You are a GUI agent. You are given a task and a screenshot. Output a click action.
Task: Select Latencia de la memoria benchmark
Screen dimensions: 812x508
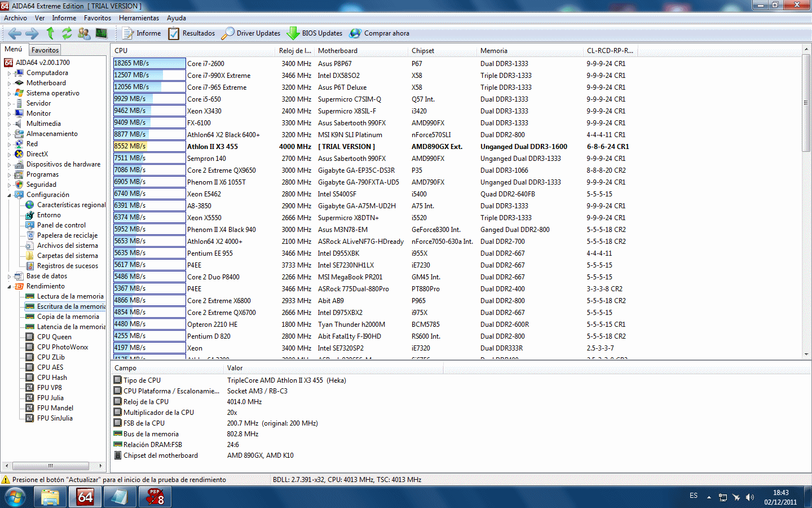(x=71, y=327)
